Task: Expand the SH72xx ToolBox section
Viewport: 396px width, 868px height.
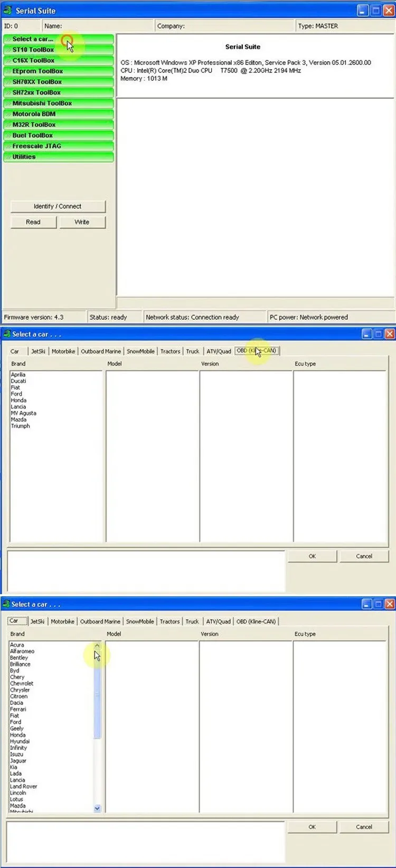Action: coord(58,93)
